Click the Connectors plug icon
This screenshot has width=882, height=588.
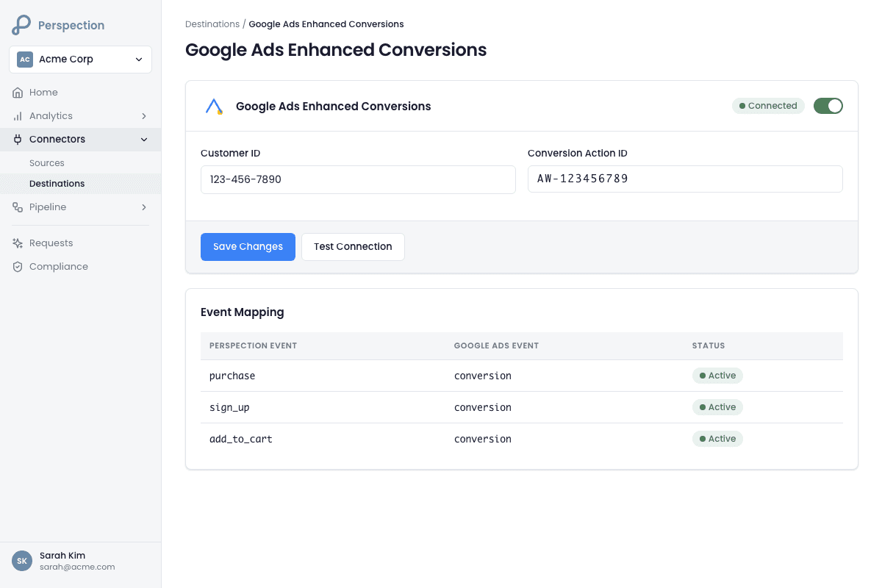(x=18, y=140)
